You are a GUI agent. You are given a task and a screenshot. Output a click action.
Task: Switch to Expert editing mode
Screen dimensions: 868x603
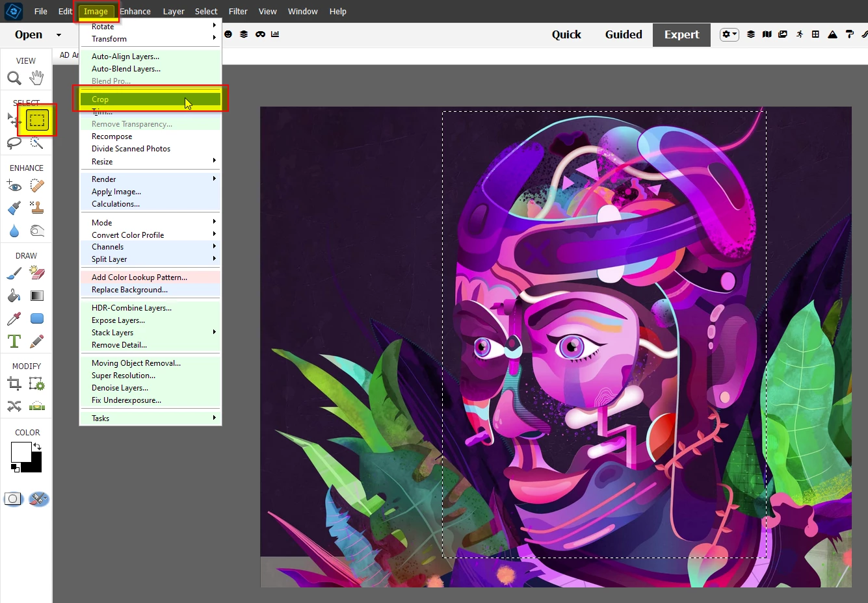click(681, 35)
